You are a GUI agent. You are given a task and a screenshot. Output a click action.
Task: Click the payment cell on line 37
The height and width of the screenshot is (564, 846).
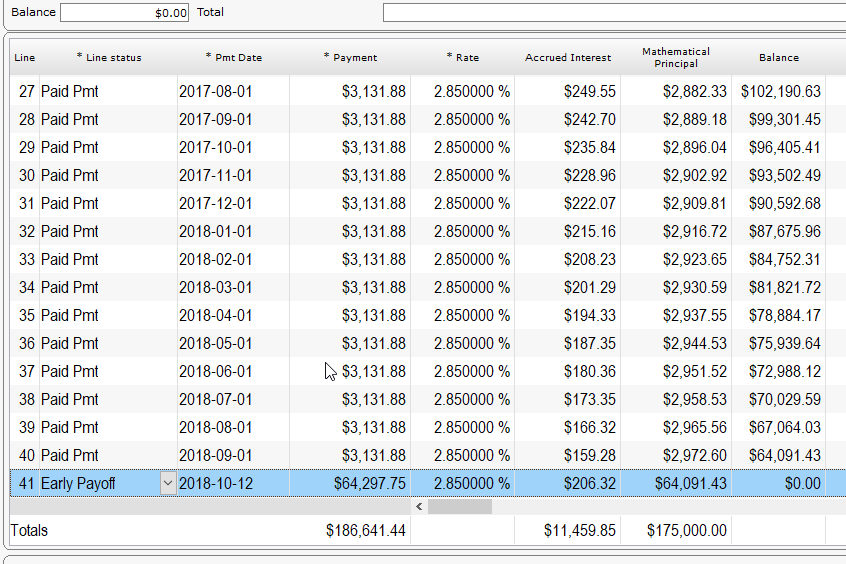350,372
